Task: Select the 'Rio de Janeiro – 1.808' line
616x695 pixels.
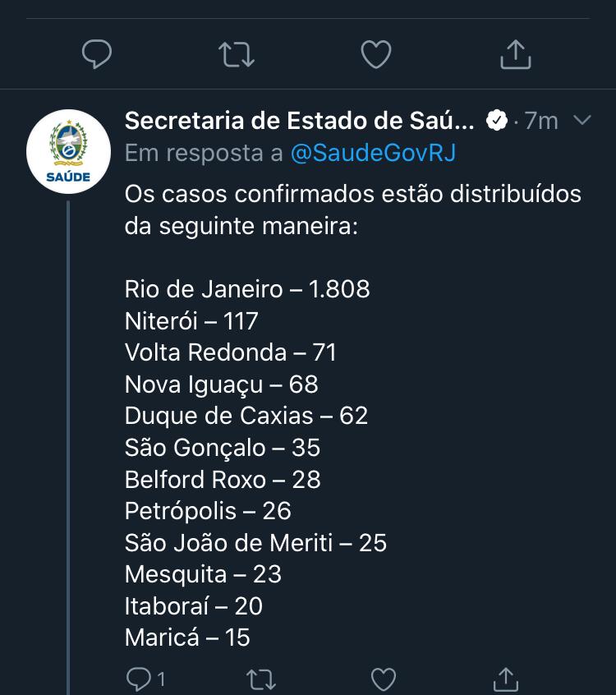Action: pos(247,289)
